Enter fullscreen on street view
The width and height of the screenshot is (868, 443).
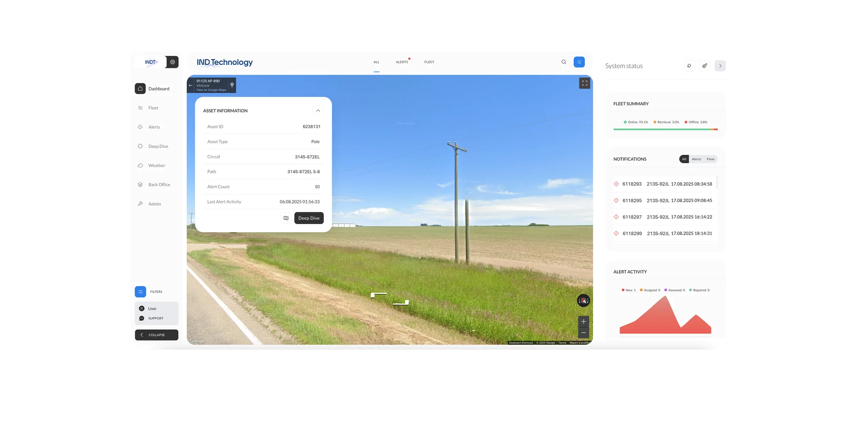[x=584, y=83]
